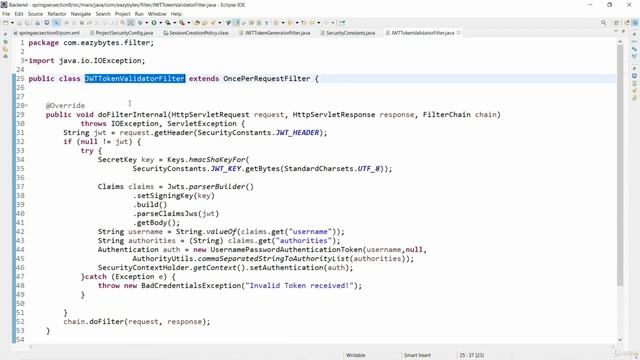Click the Open Perspective icon
Screen dimensions: 640x360
617,23
